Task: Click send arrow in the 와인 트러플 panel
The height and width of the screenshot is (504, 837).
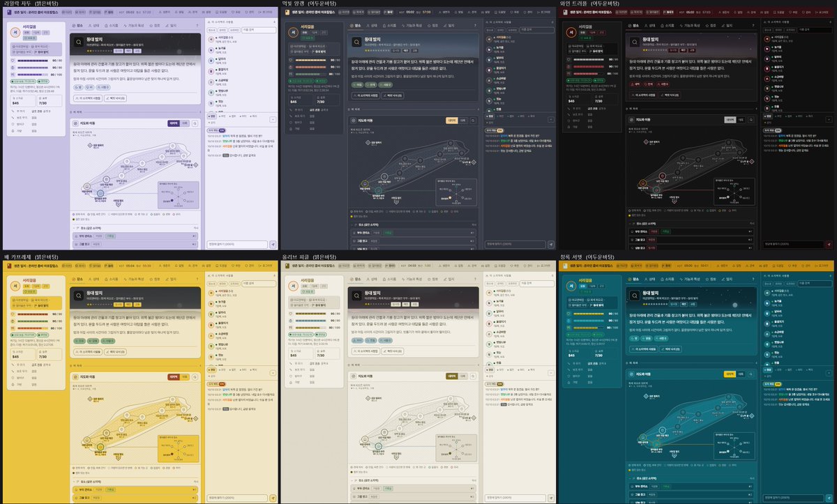Action: tap(829, 244)
